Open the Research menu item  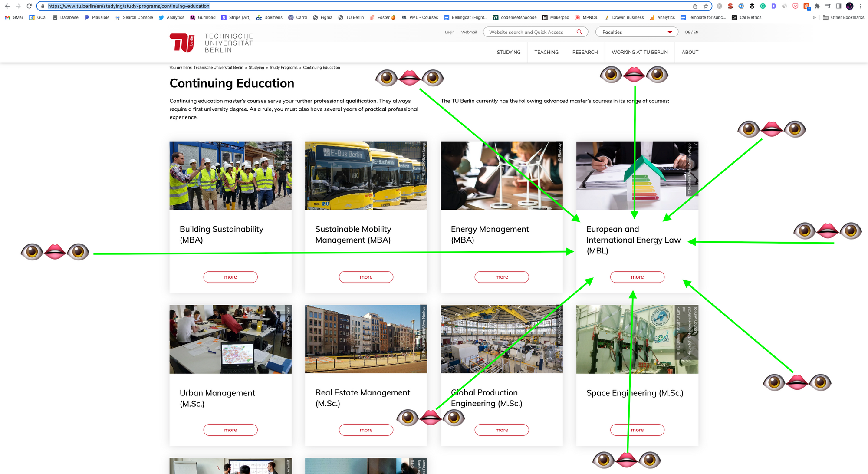click(585, 52)
